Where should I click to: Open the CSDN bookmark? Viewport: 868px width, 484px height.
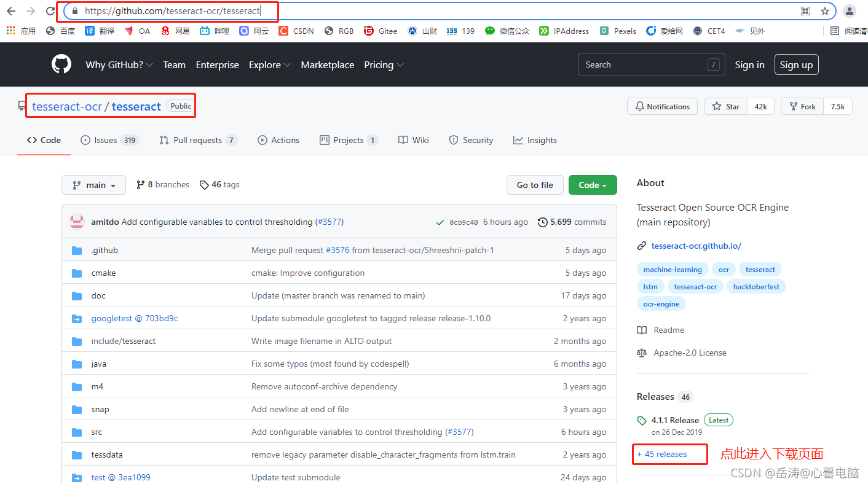296,31
